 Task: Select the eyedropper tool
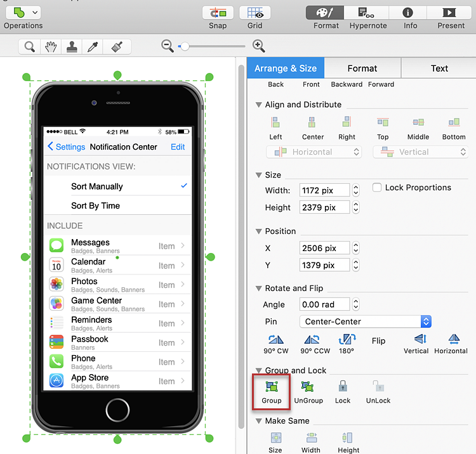[93, 47]
